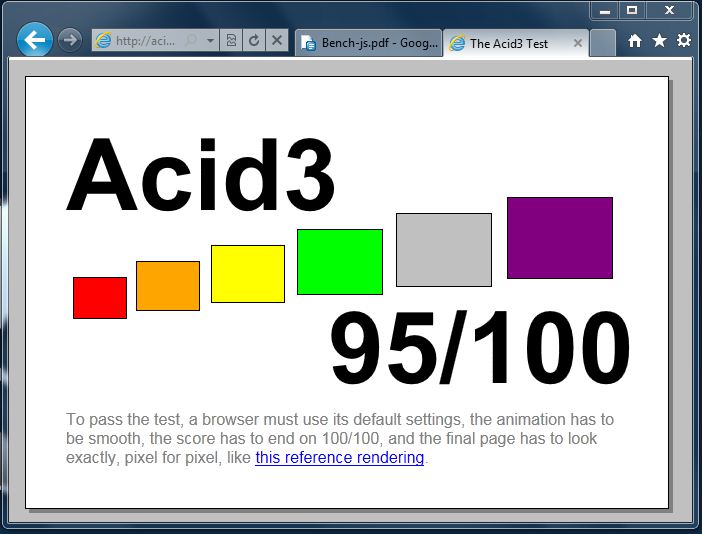702x534 pixels.
Task: Maximize the browser window
Action: click(x=632, y=10)
